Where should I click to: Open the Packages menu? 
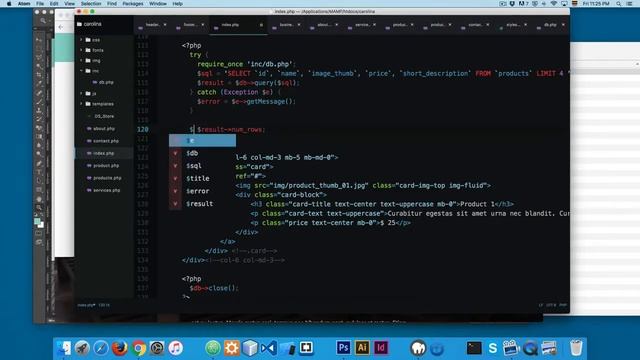[133, 4]
